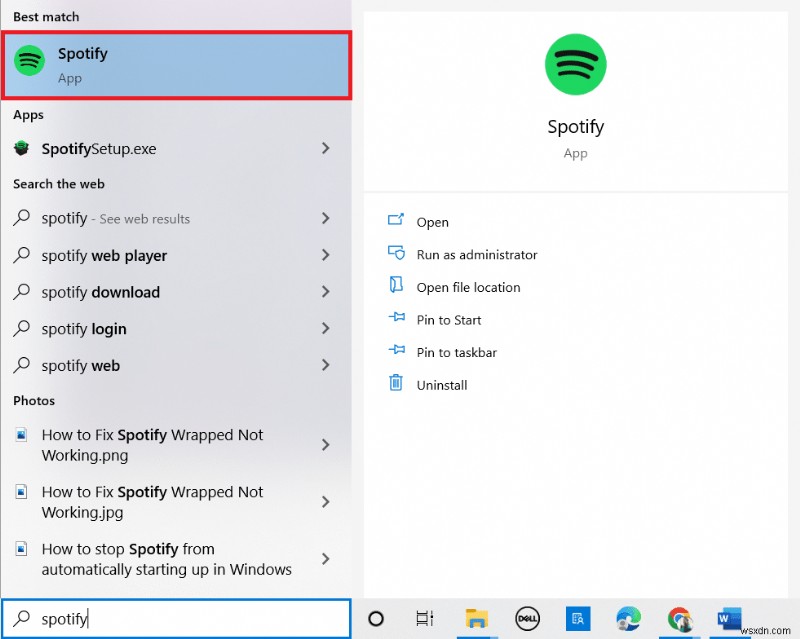Click the large Spotify logo in preview pane
The height and width of the screenshot is (639, 800).
[x=576, y=64]
